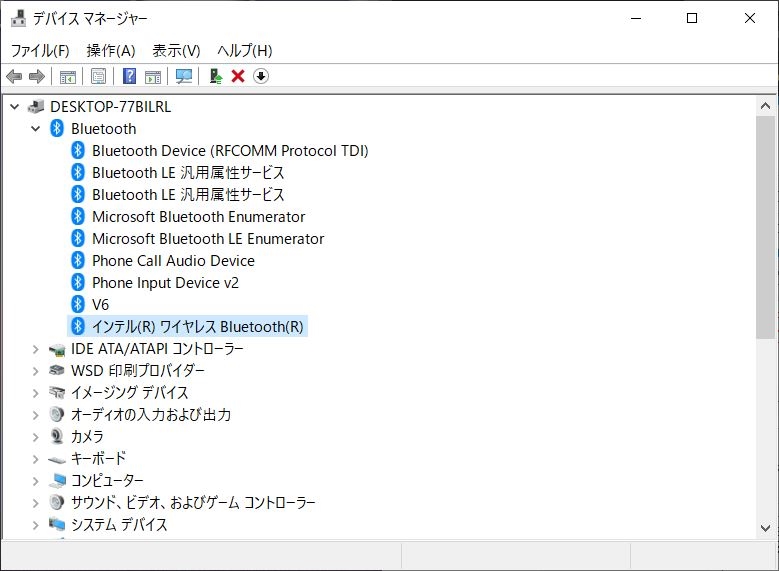Viewport: 779px width, 571px height.
Task: Click the Properties toolbar icon
Action: pyautogui.click(x=98, y=76)
